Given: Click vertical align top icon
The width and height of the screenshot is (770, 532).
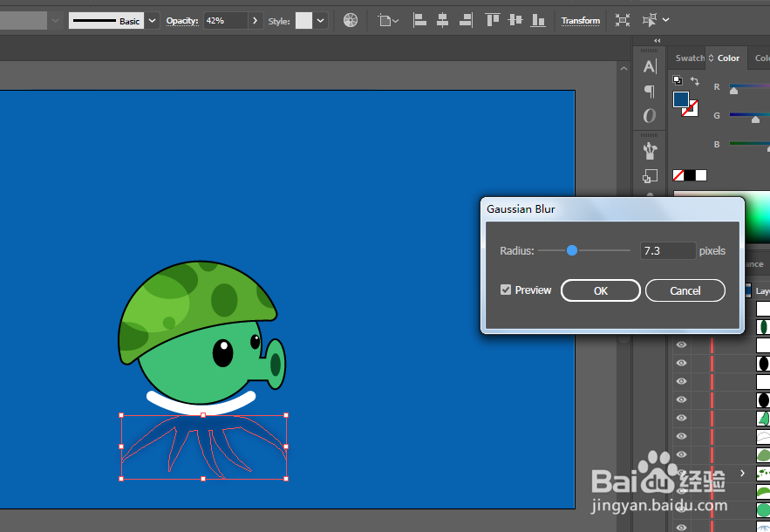Looking at the screenshot, I should [492, 20].
